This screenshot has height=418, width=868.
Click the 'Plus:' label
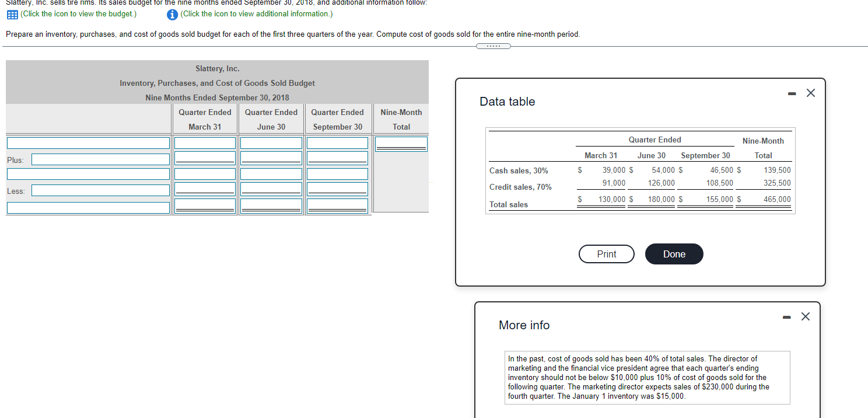click(x=16, y=160)
